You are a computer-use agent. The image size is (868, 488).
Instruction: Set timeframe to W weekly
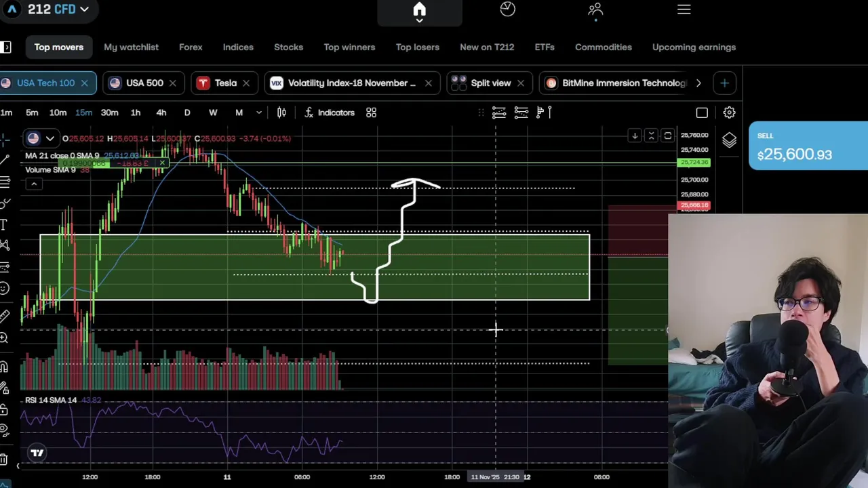[x=213, y=113]
